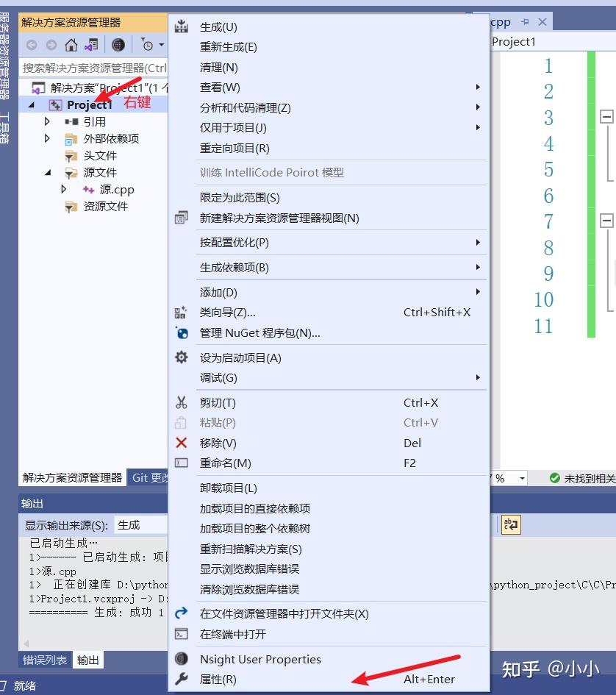Click the globe icon in Solution Explorer toolbar
The width and height of the screenshot is (616, 695).
118,45
